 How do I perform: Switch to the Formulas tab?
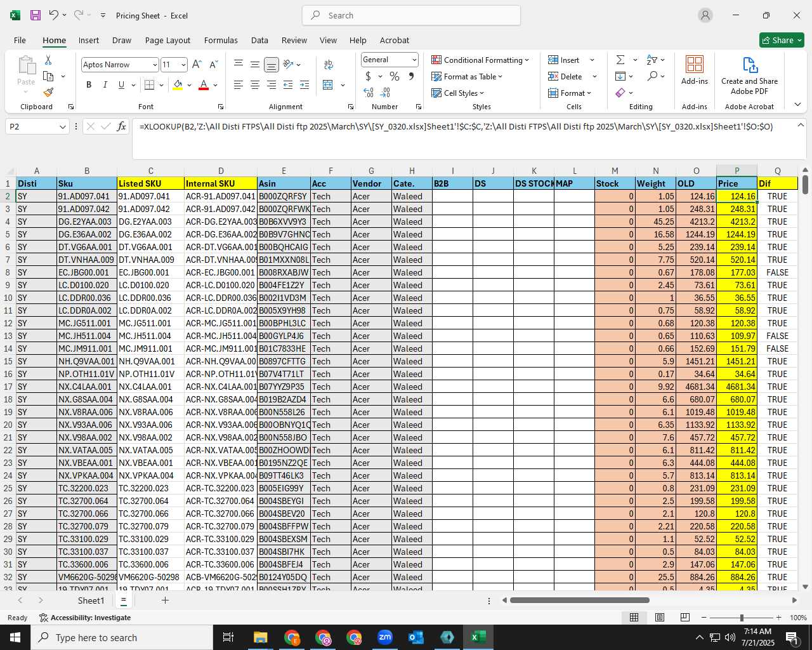point(221,40)
